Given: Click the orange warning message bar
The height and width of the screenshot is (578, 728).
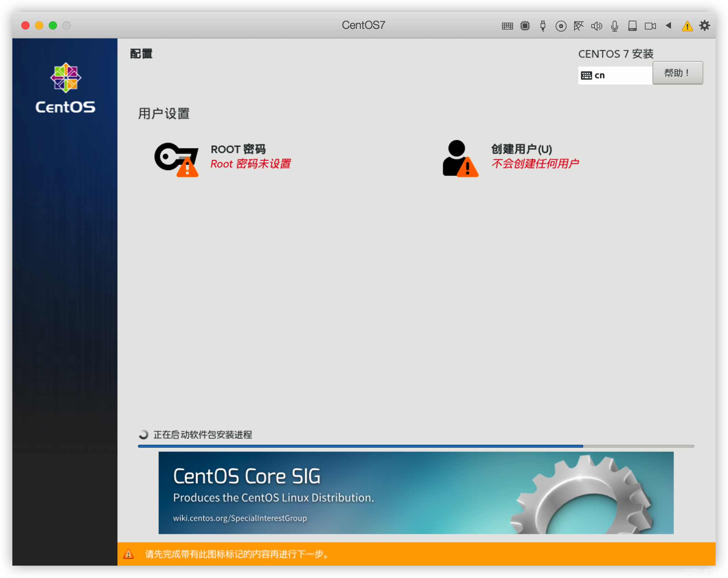Looking at the screenshot, I should (416, 554).
